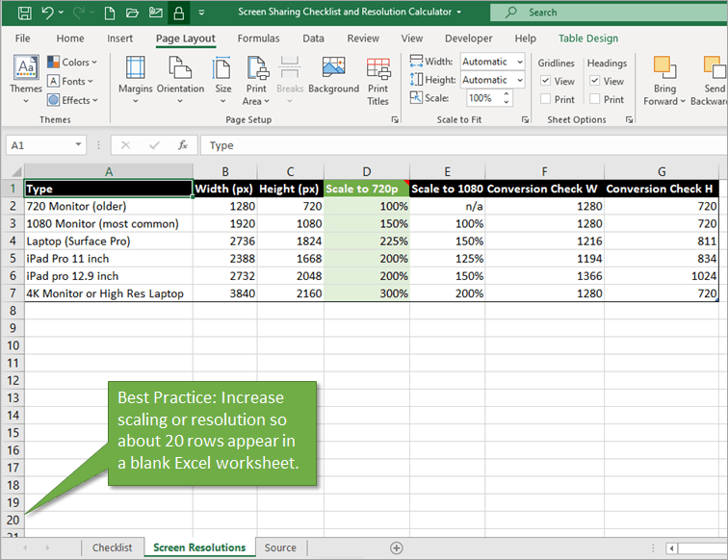Enable the Gridlines Print checkbox
The height and width of the screenshot is (560, 728).
tap(546, 99)
